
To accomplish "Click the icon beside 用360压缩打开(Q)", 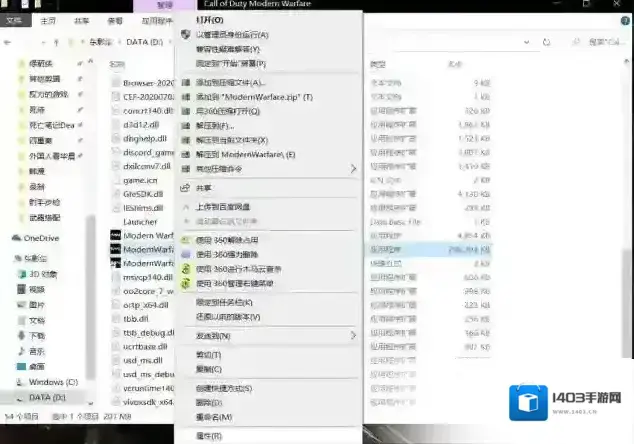I will click(x=186, y=111).
